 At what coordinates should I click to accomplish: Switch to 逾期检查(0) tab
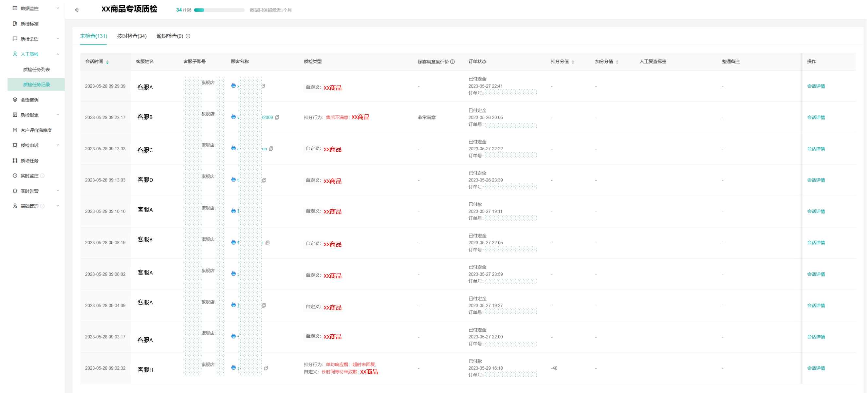pos(170,36)
